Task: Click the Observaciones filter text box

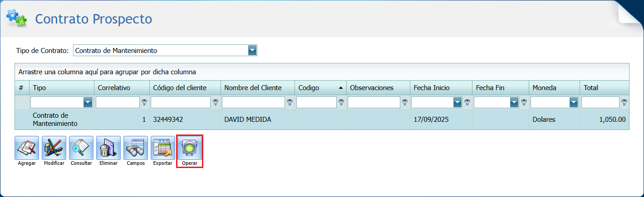Action: click(x=374, y=103)
